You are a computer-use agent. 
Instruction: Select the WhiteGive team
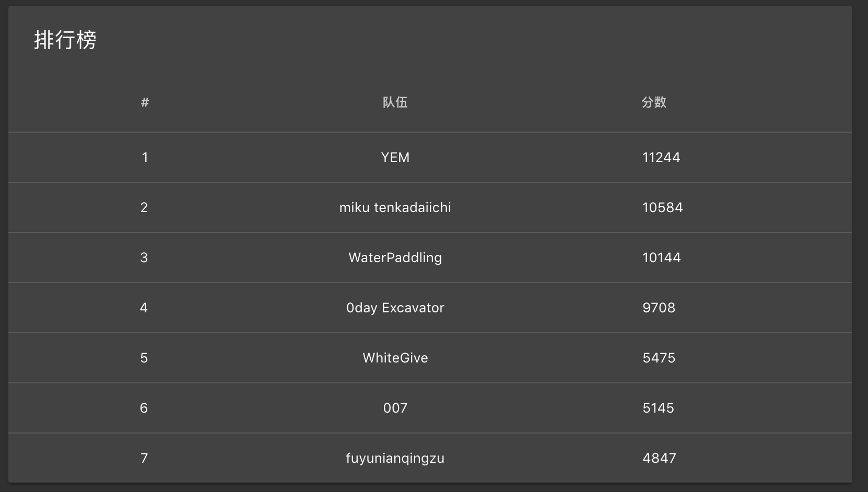pyautogui.click(x=395, y=358)
